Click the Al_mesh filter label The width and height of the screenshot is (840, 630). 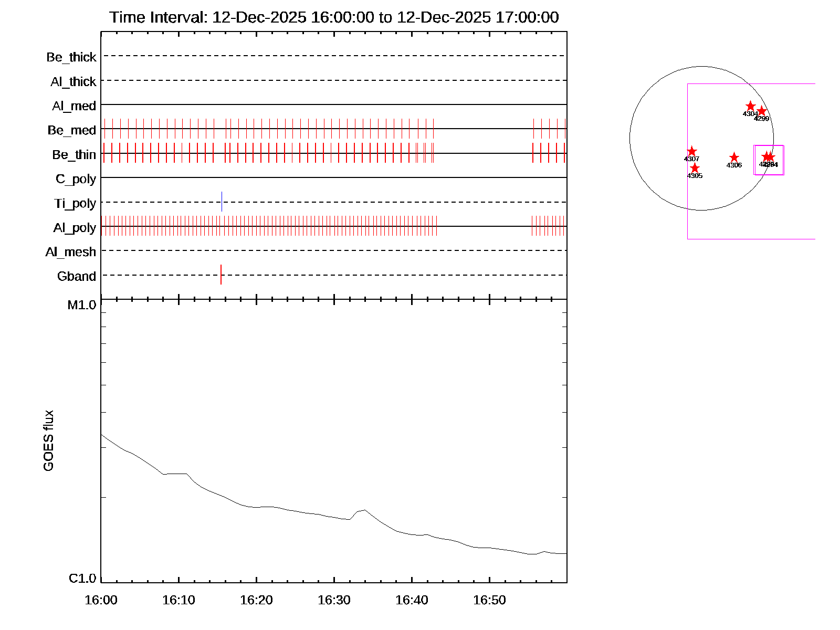pos(71,252)
